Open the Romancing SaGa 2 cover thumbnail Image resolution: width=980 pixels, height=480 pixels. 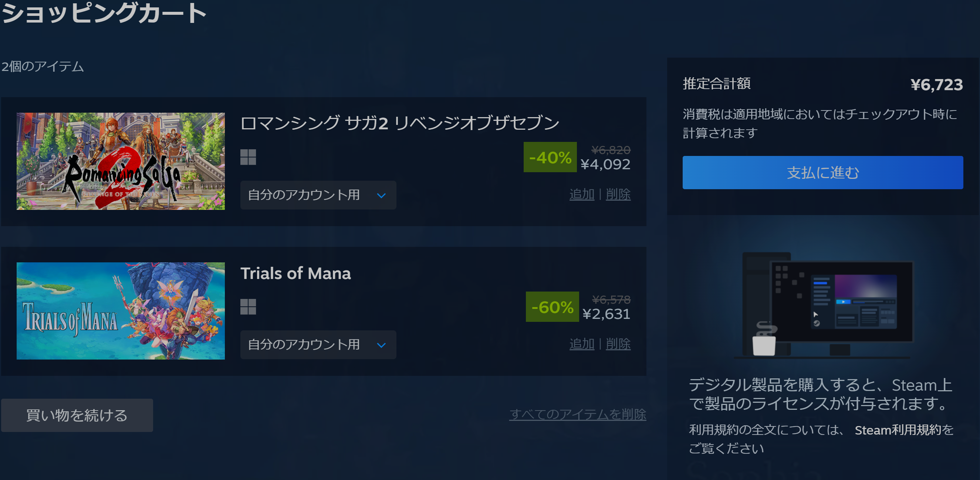tap(121, 161)
